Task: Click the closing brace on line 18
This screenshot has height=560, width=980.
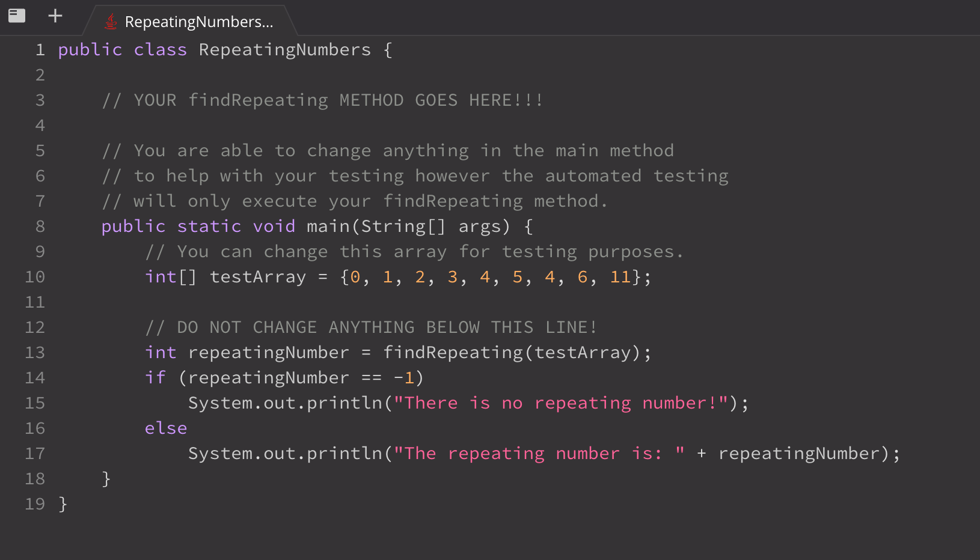Action: [x=106, y=478]
